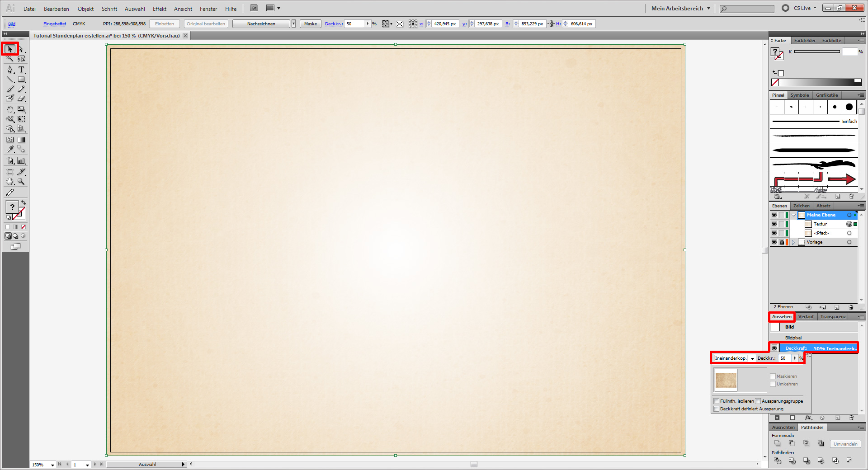Click the Maske button in control bar

[310, 24]
